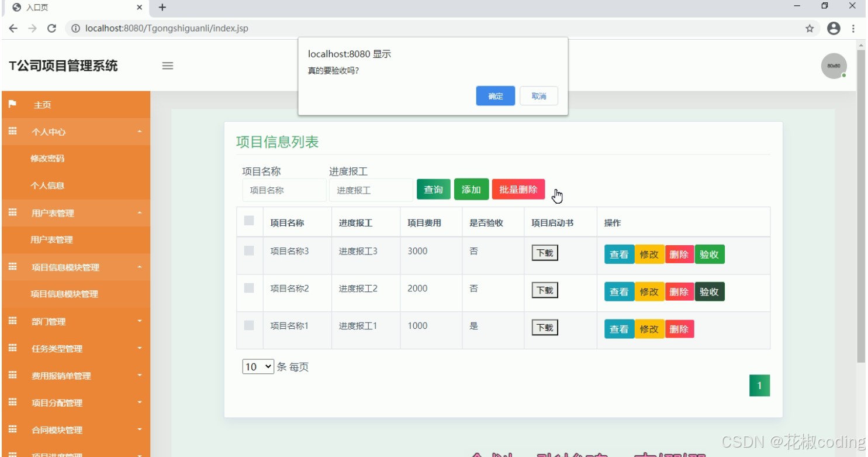Open the rows-per-page dropdown showing 10

coord(258,366)
